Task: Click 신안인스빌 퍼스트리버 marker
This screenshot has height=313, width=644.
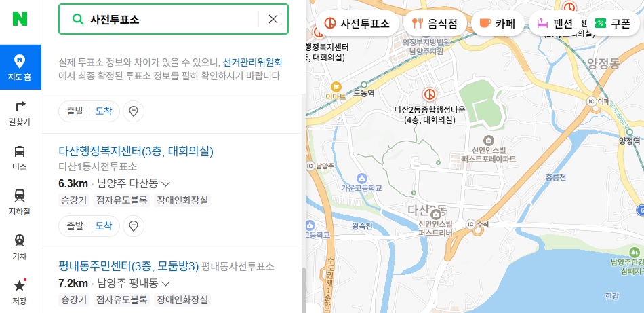Action: 435,215
